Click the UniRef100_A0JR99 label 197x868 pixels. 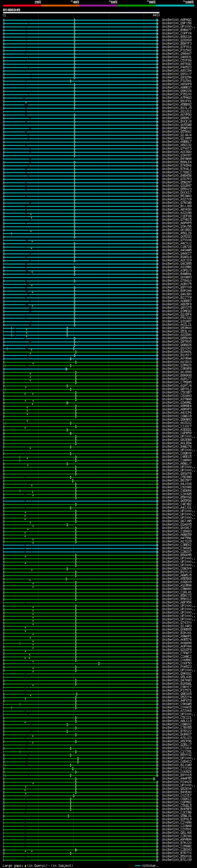point(177,372)
